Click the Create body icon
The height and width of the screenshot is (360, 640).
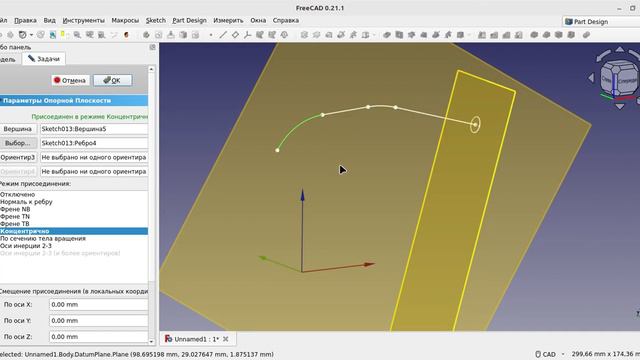146,35
